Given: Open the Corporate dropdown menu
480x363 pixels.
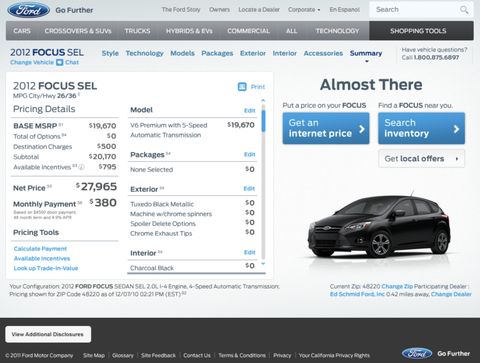Looking at the screenshot, I should pos(304,10).
